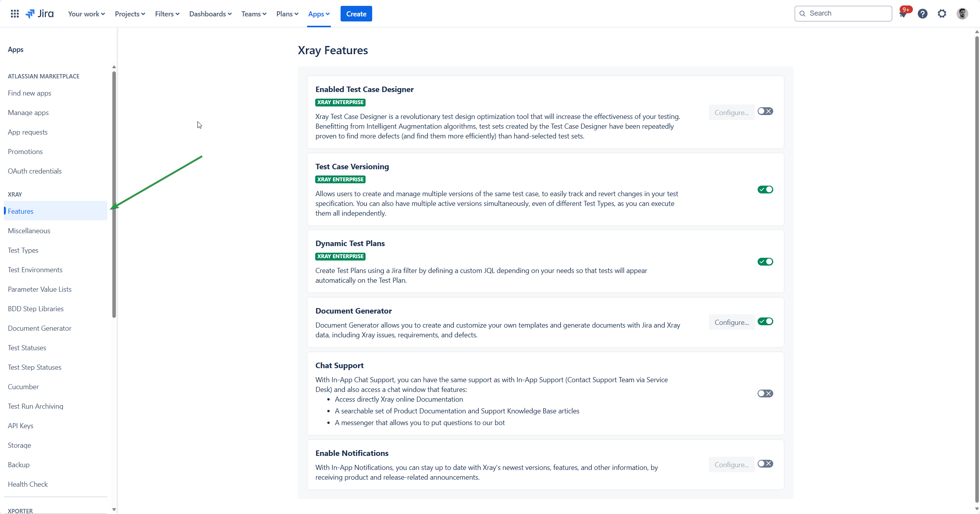Toggle Enabled Test Case Designer switch
This screenshot has height=514, width=980.
point(765,112)
